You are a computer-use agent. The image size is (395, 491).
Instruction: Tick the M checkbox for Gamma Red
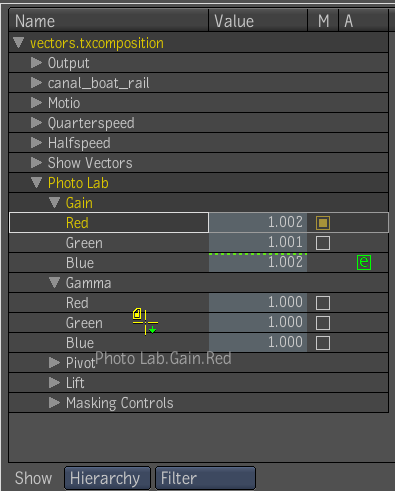(323, 303)
